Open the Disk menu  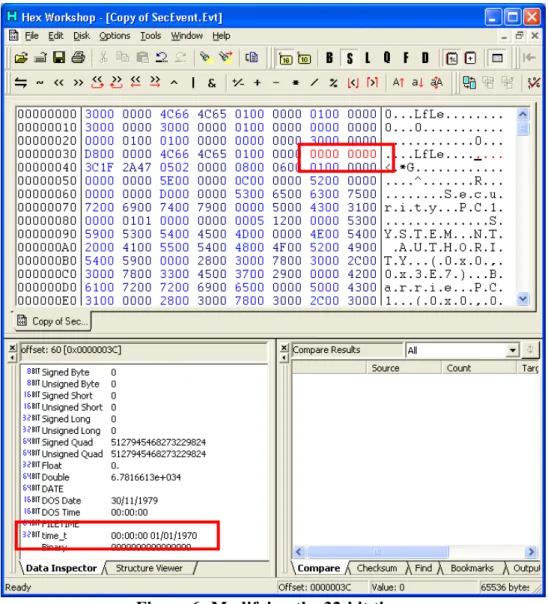(81, 36)
